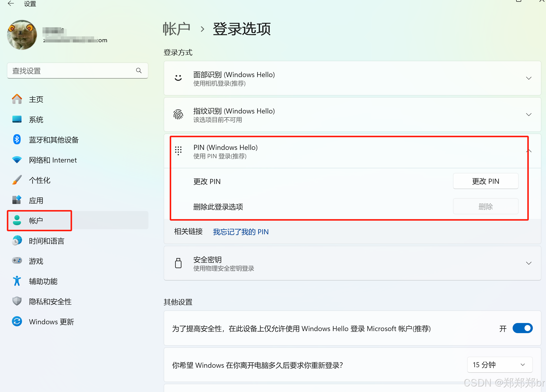Image resolution: width=546 pixels, height=392 pixels.
Task: Click the search magnifier icon
Action: click(139, 71)
